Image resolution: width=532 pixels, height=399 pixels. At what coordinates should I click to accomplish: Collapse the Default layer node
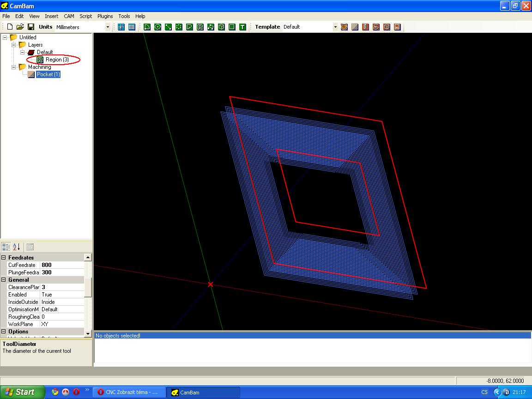click(23, 52)
